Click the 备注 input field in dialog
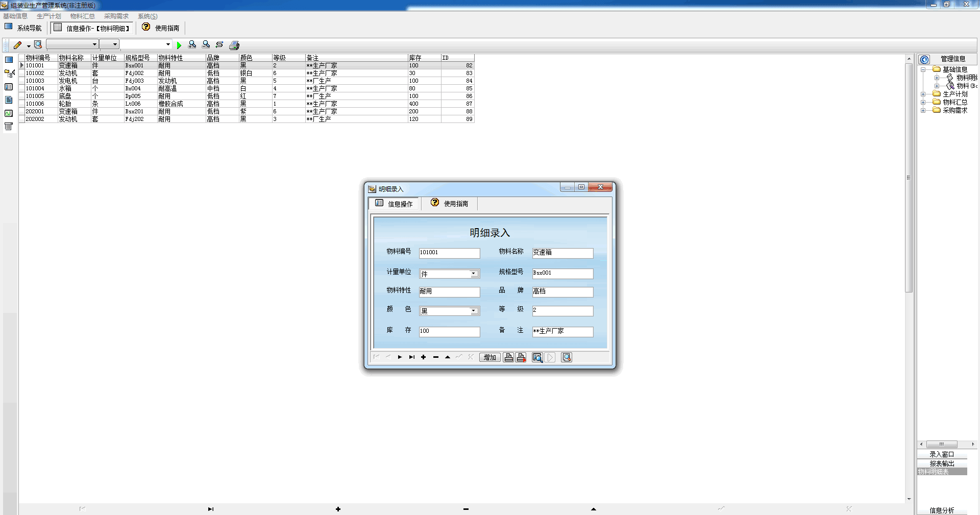 (562, 331)
